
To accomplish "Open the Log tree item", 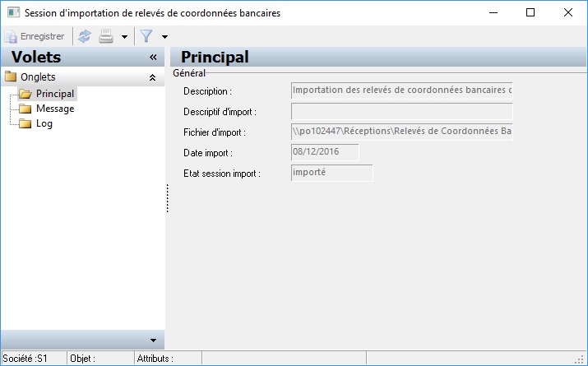I will tap(44, 123).
